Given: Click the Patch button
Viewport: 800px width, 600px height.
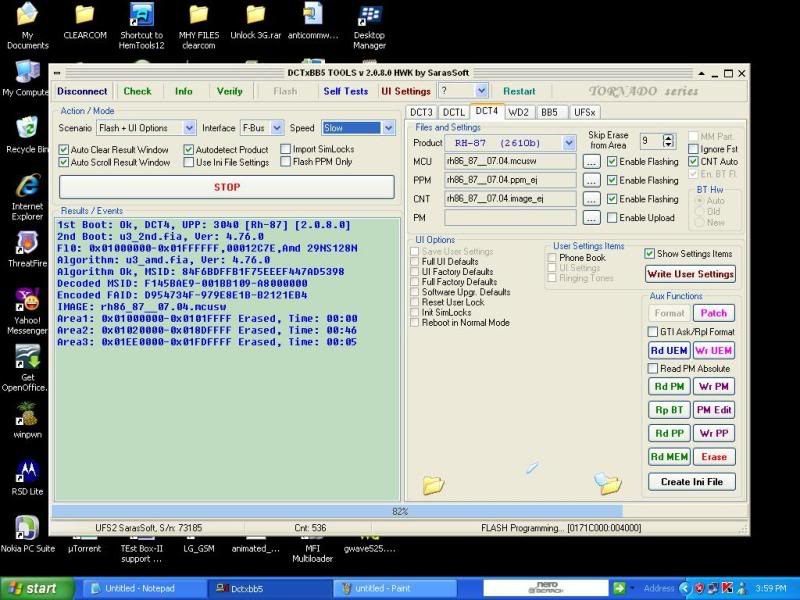Looking at the screenshot, I should [713, 313].
